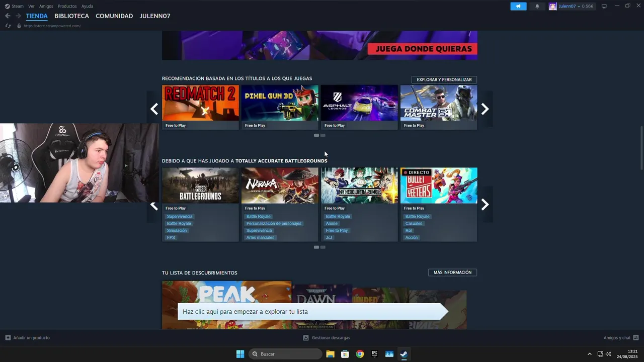Click the Gestionar descargas label
Screen dimensions: 644x362
pos(331,338)
